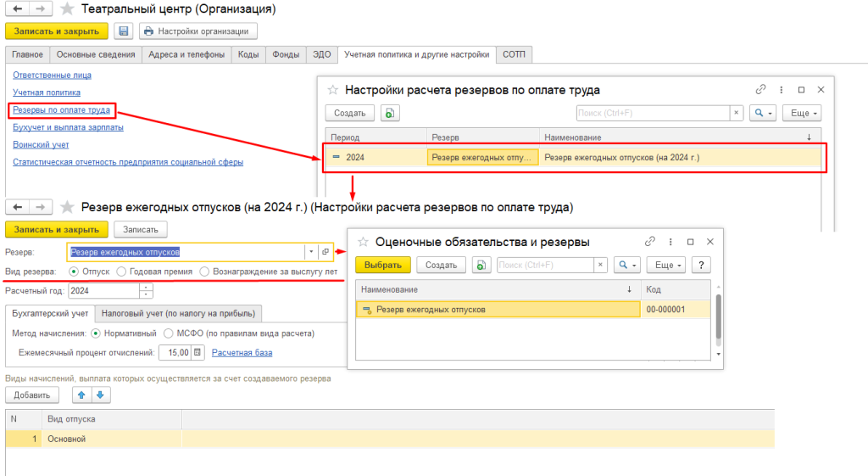
Task: Open the Резерв field's open-form icon
Action: point(325,252)
